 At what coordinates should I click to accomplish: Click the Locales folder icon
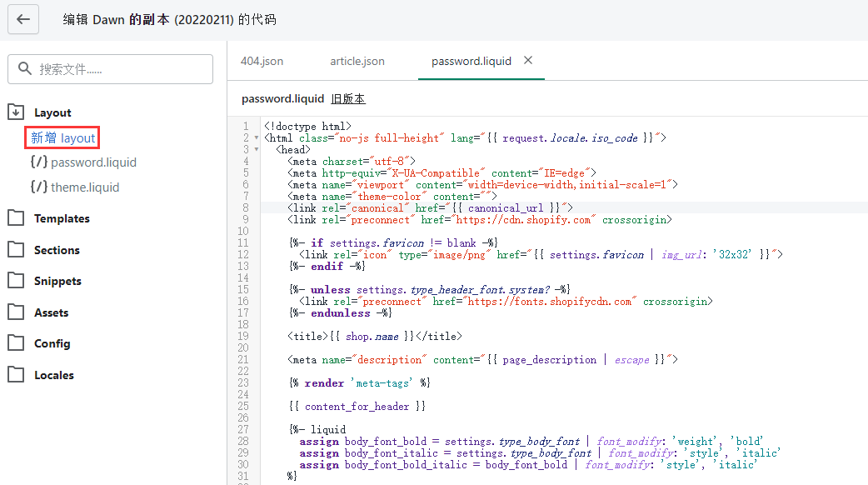coord(16,375)
